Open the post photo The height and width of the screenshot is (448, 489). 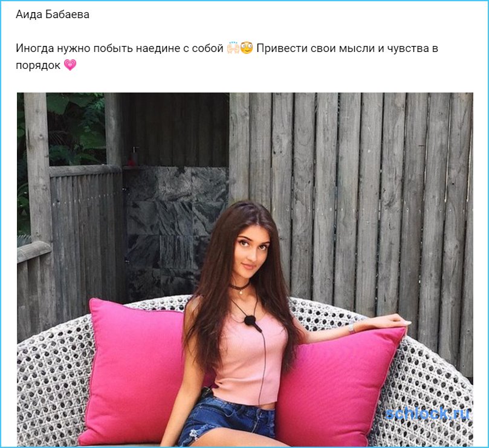click(x=245, y=269)
